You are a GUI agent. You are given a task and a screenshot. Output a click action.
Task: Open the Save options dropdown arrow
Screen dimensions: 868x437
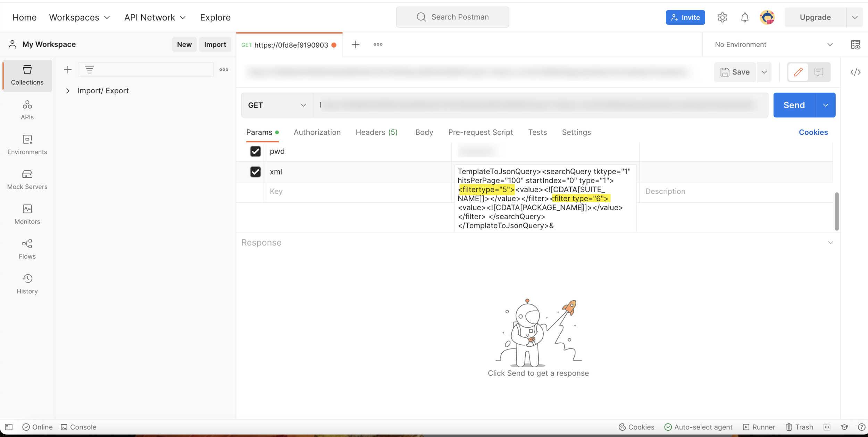(x=764, y=72)
